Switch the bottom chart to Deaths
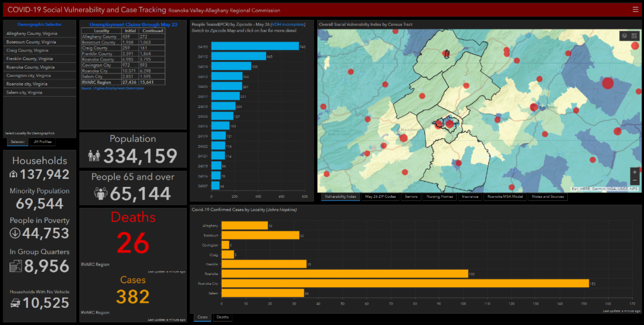The image size is (644, 325). click(x=222, y=317)
